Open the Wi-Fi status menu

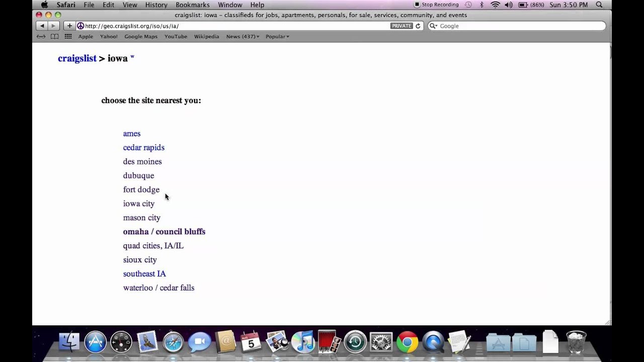(496, 5)
